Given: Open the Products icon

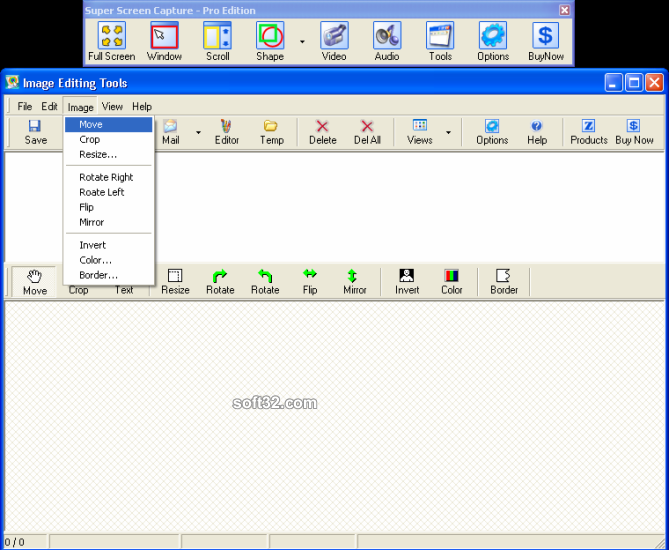Looking at the screenshot, I should click(589, 132).
